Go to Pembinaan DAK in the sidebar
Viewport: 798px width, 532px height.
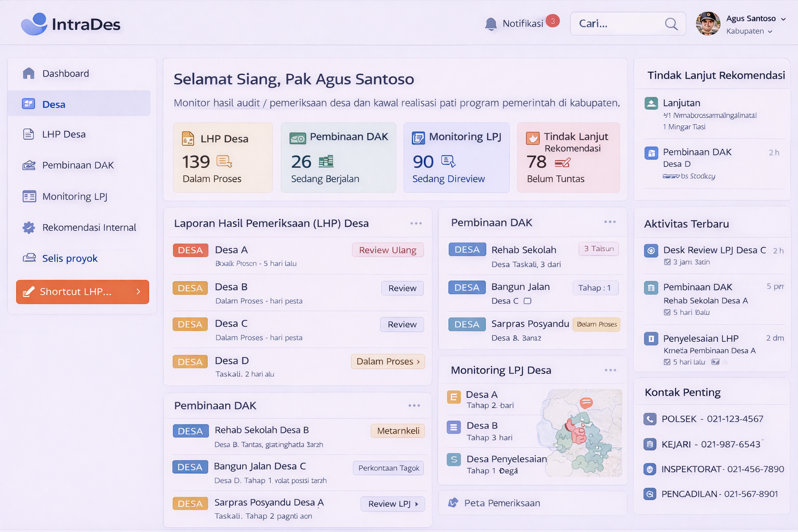78,165
